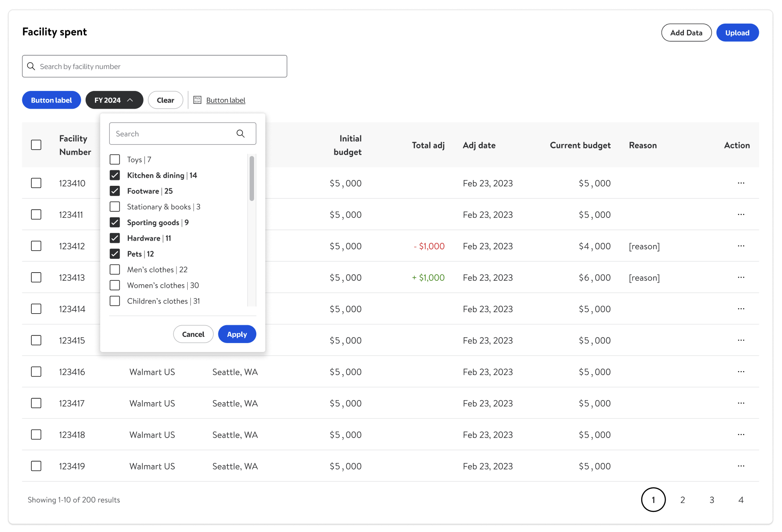The image size is (782, 532).
Task: Click the Clear filter button
Action: (x=165, y=100)
